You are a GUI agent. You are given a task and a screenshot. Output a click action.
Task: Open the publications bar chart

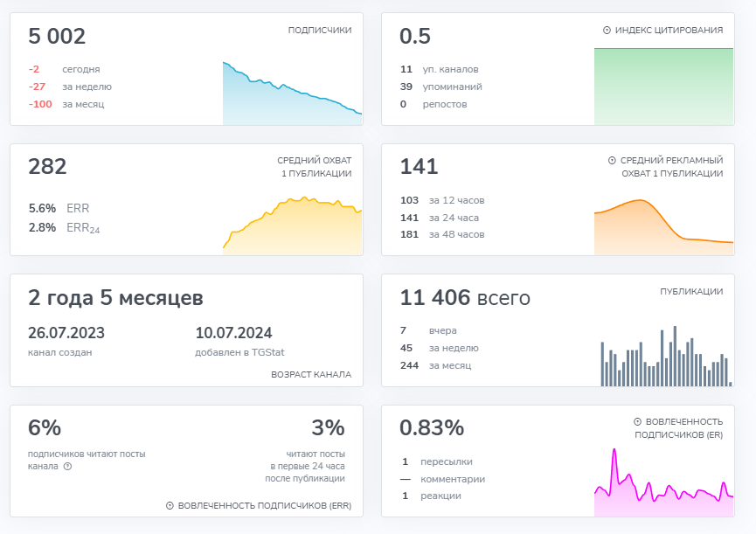click(x=666, y=357)
